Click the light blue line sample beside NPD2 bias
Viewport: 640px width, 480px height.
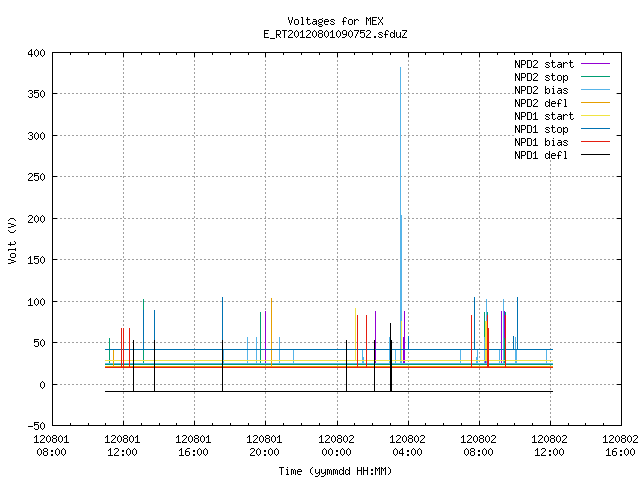(595, 90)
